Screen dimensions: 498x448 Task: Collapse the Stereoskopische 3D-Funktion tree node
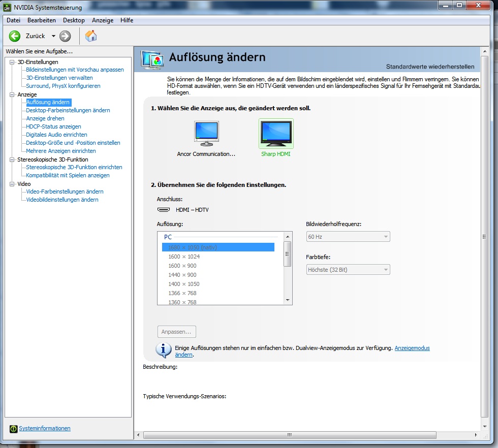click(12, 159)
